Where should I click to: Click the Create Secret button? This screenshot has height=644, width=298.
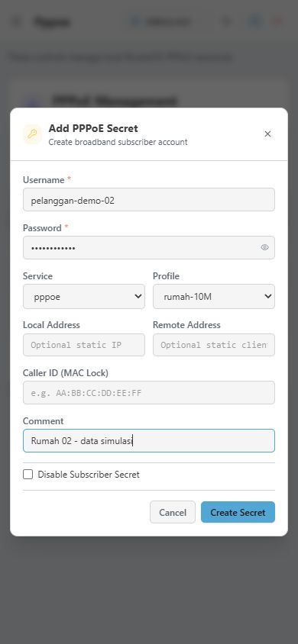tap(238, 512)
